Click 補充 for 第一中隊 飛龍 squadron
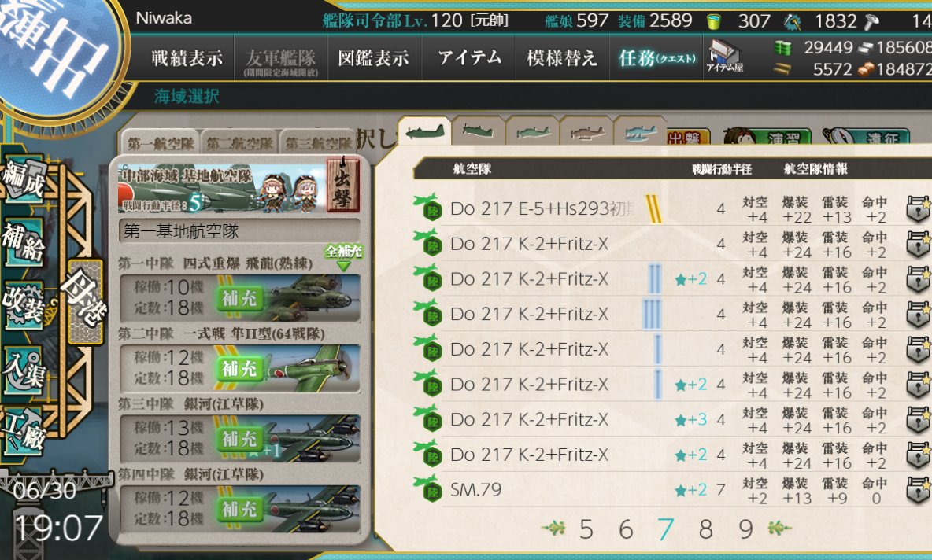 tap(239, 298)
